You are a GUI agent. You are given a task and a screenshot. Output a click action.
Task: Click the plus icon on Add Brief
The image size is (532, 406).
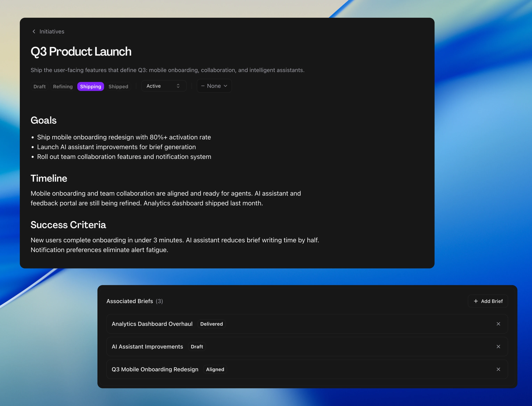click(476, 301)
